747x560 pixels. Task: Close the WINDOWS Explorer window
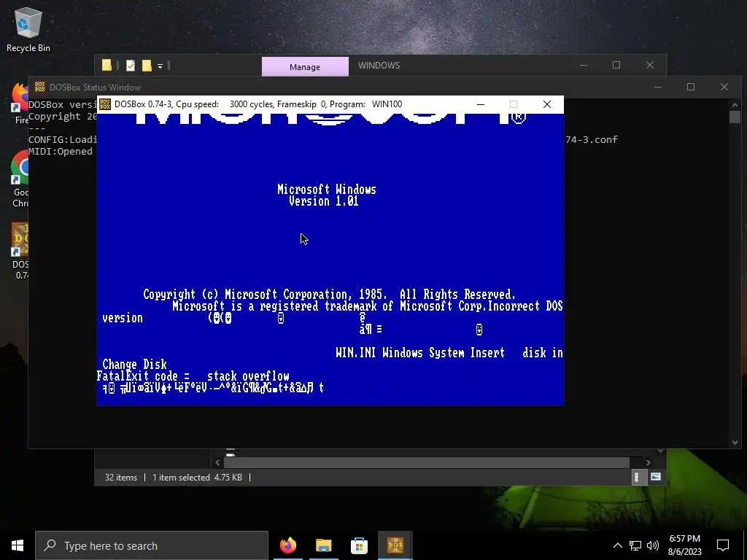click(x=650, y=65)
